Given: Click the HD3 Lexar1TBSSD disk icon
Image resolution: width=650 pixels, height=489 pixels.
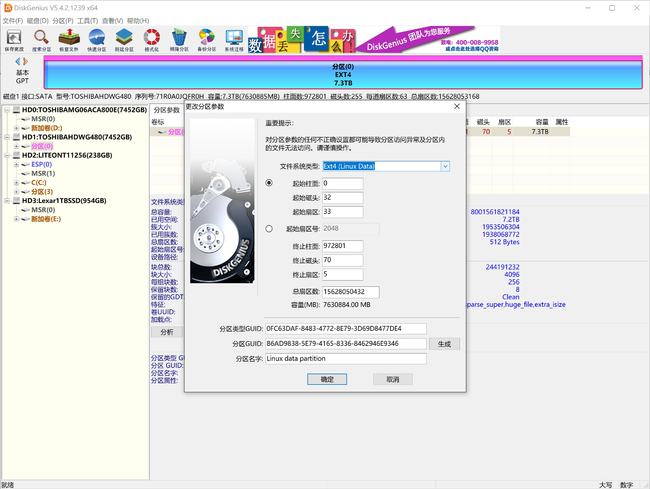Looking at the screenshot, I should point(16,201).
